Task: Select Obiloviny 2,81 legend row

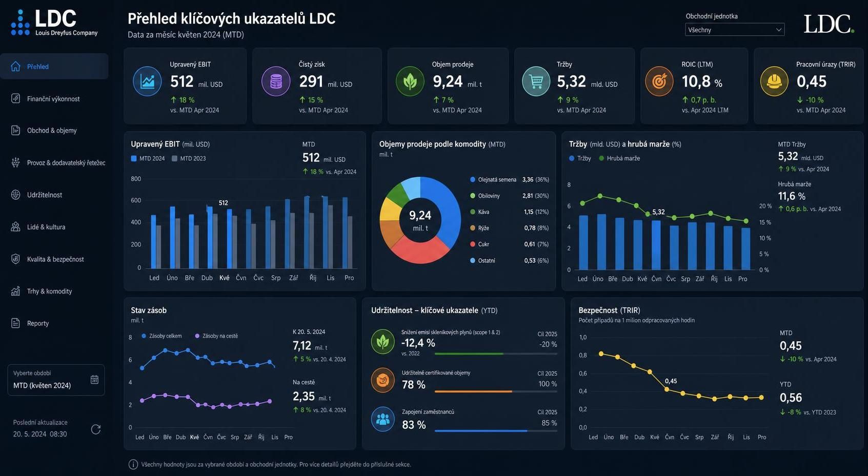Action: click(x=510, y=196)
